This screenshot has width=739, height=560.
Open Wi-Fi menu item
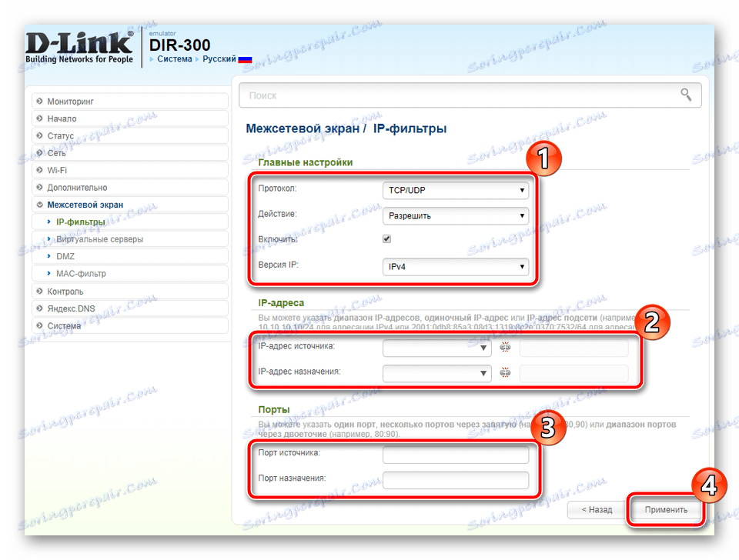[x=130, y=170]
